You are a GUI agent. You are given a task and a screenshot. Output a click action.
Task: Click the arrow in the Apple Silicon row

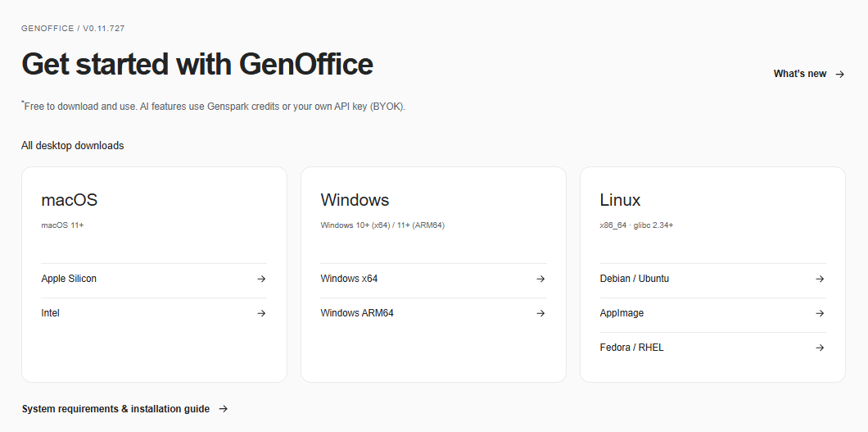[261, 279]
